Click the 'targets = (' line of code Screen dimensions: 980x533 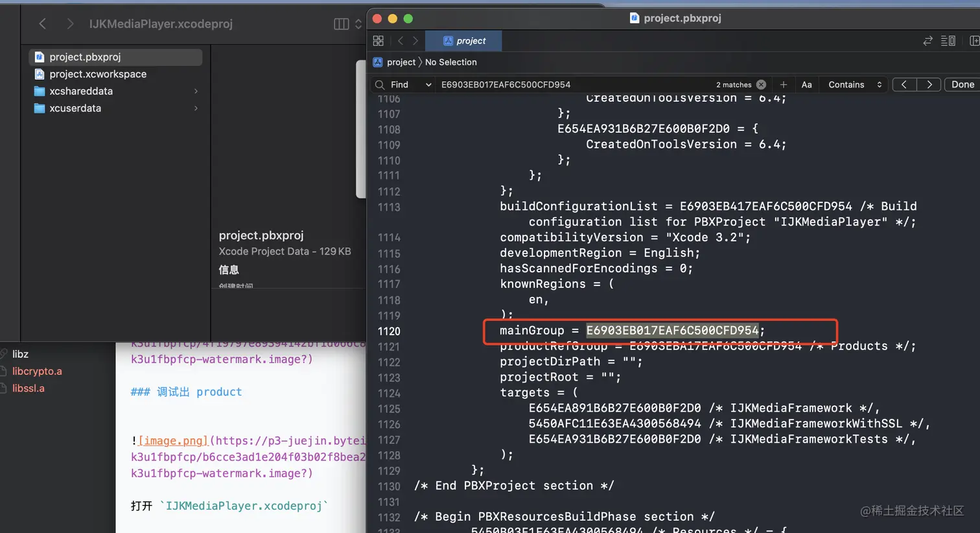539,393
